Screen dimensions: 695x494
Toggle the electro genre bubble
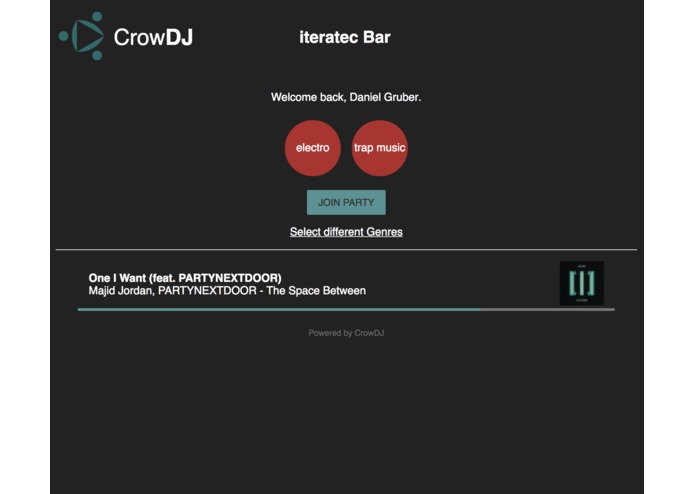pyautogui.click(x=312, y=148)
